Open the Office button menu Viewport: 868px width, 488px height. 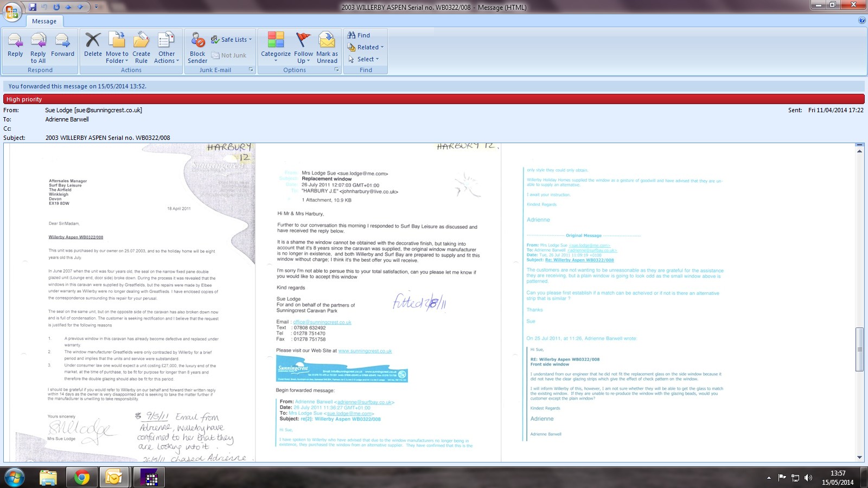pos(12,12)
